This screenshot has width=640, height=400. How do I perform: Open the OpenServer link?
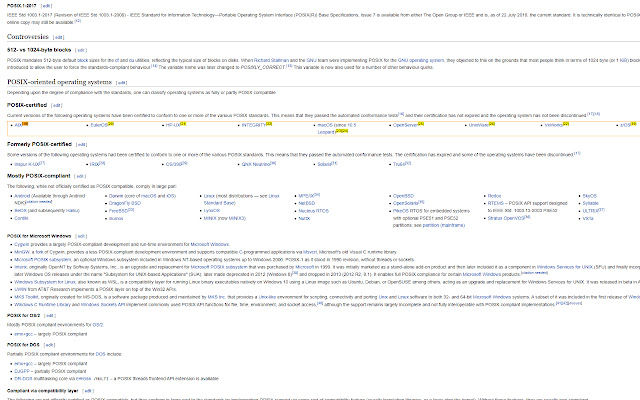point(405,125)
